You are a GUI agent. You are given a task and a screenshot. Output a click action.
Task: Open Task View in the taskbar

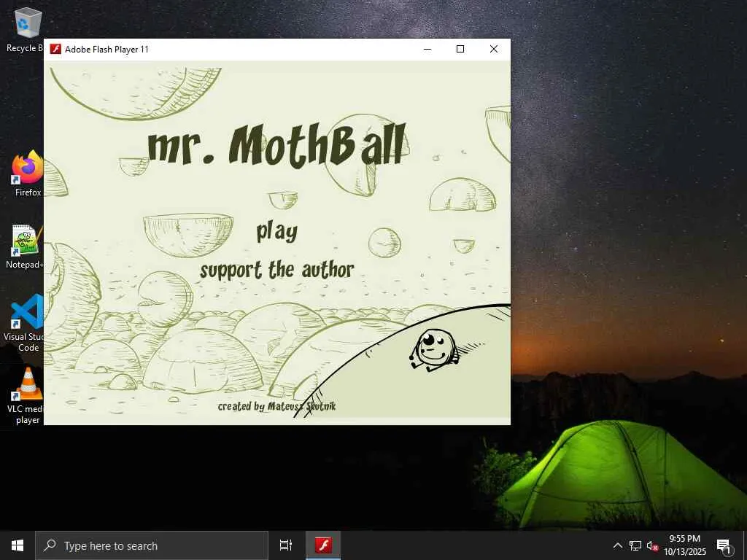point(286,545)
